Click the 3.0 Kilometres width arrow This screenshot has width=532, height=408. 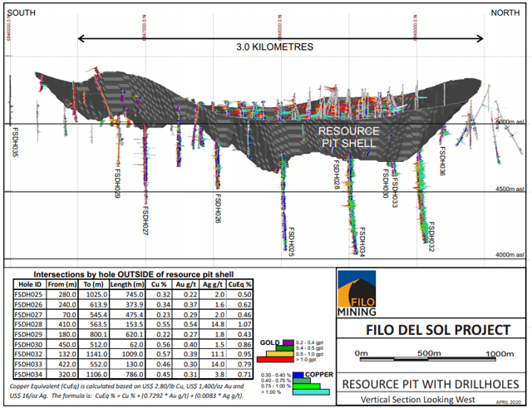tap(281, 38)
